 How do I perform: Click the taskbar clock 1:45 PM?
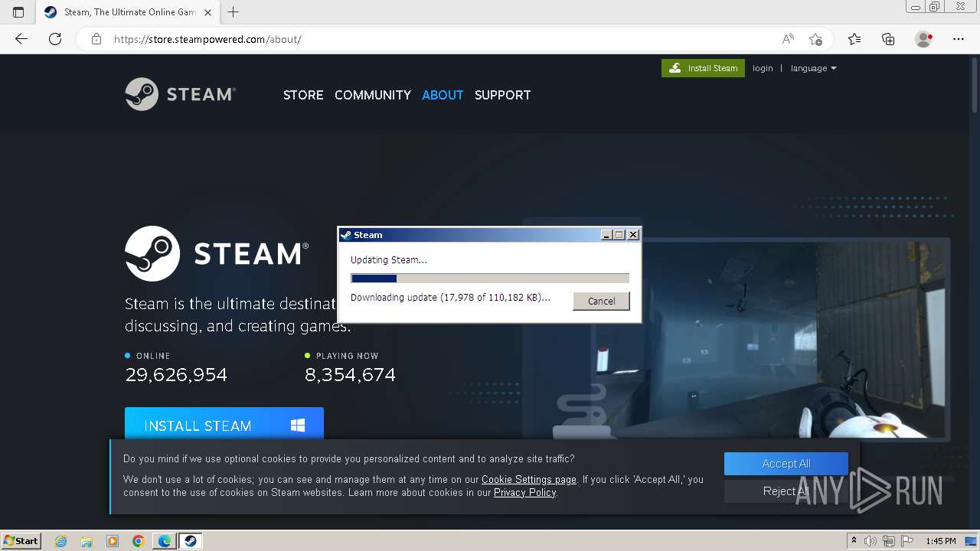tap(941, 541)
